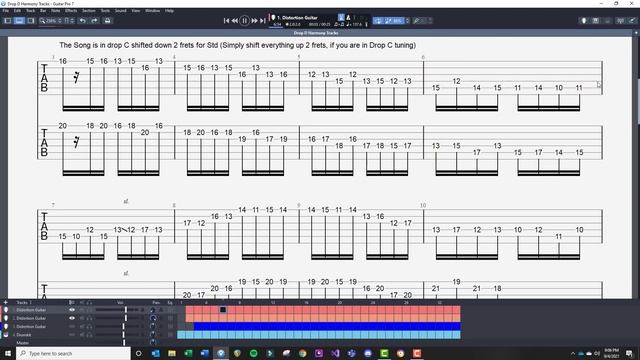Select the Drumkit track icon

pos(6,335)
